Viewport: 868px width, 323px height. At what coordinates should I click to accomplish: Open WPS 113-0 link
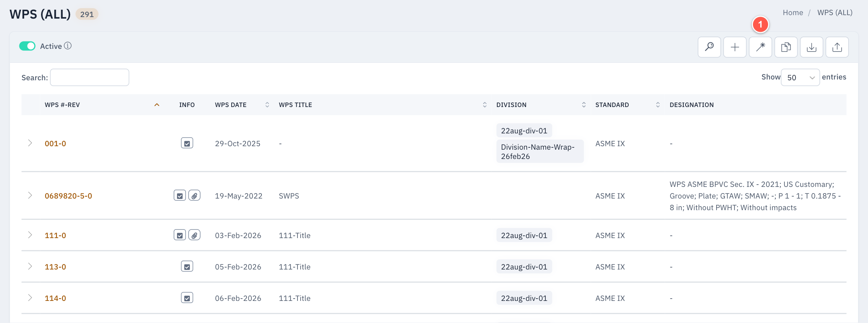[55, 267]
